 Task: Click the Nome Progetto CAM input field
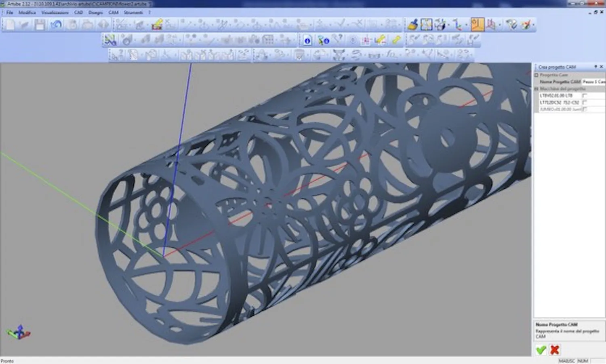[x=593, y=82]
